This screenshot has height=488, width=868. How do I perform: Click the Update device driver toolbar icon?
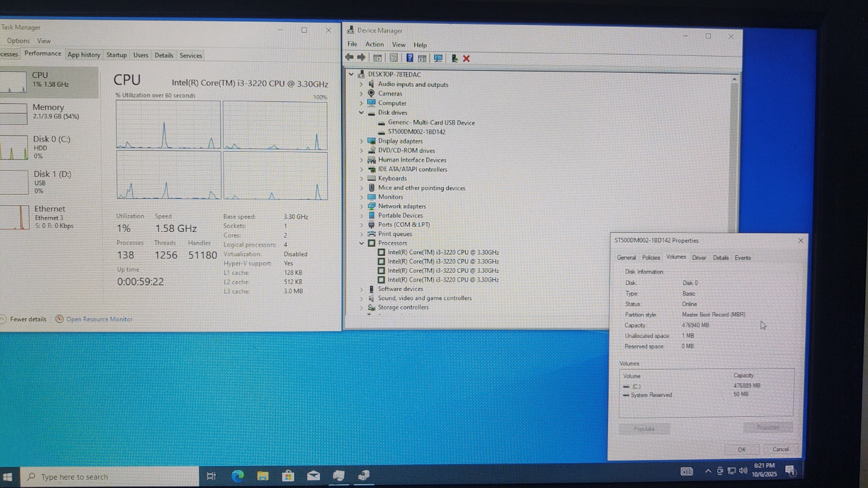pyautogui.click(x=454, y=58)
